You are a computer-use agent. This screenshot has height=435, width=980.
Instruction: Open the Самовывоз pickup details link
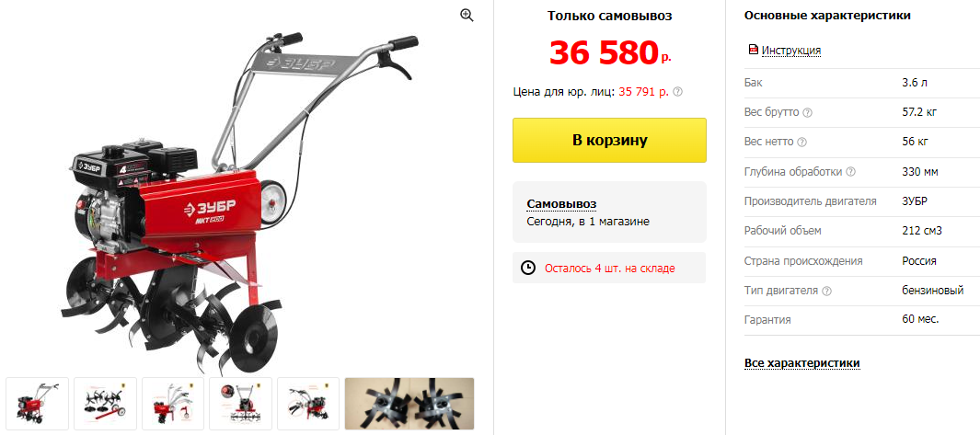point(561,204)
